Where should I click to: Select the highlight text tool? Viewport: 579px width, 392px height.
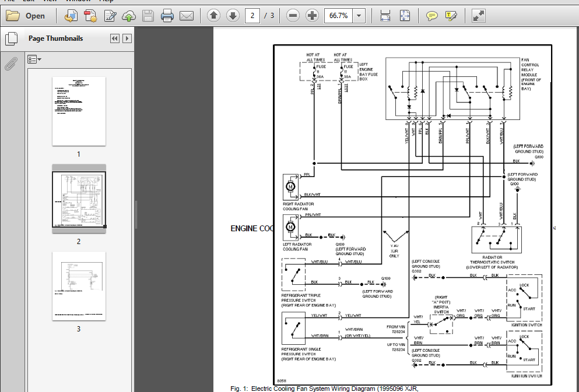[451, 16]
